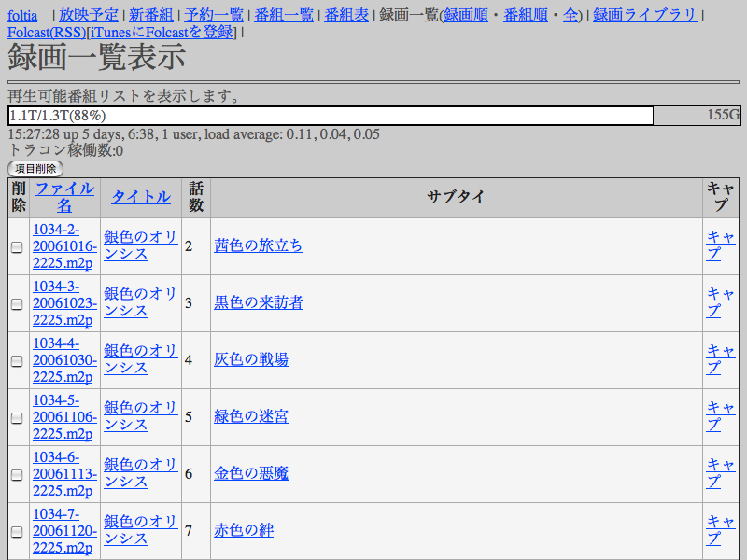
Task: Open 録画ライブラリ from top navigation
Action: (644, 15)
